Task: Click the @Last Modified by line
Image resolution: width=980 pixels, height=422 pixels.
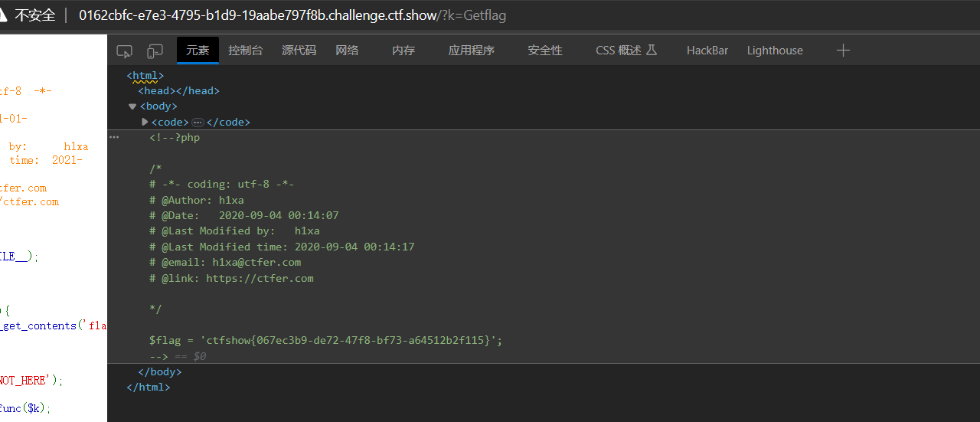Action: [234, 231]
